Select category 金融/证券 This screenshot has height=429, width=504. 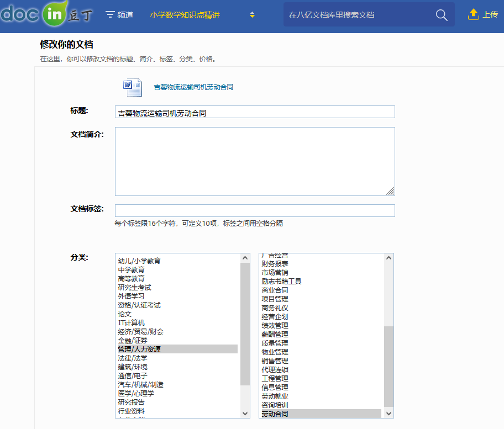point(178,340)
